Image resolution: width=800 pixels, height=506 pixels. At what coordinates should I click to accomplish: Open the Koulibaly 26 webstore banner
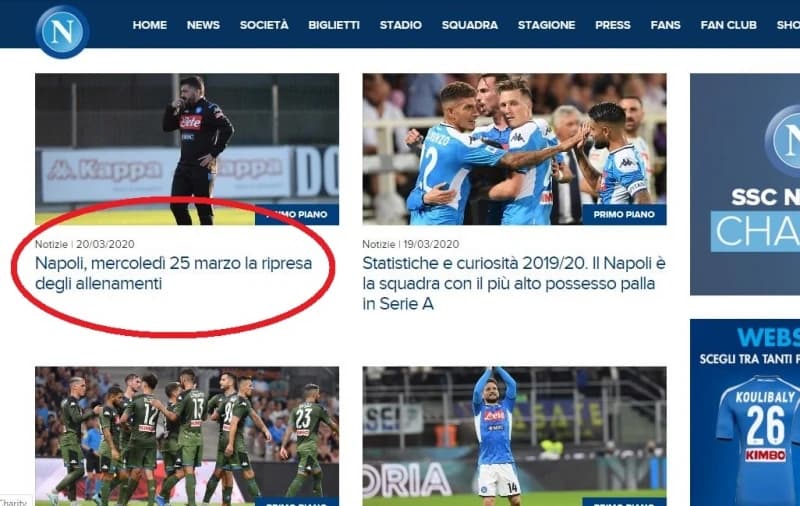click(745, 412)
